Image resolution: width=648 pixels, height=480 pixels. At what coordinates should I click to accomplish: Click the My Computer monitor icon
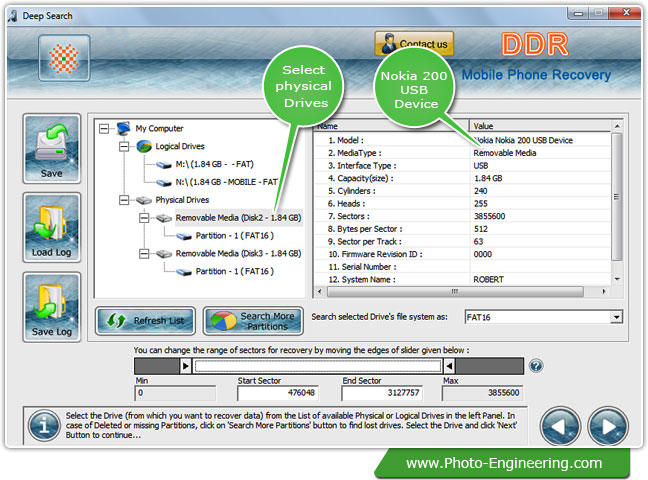pyautogui.click(x=124, y=129)
